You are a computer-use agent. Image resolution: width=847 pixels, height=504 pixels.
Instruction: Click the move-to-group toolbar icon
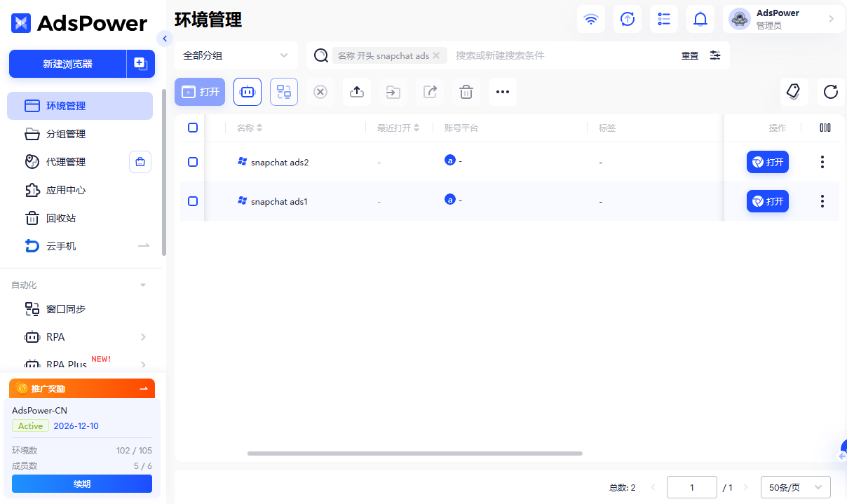tap(393, 92)
